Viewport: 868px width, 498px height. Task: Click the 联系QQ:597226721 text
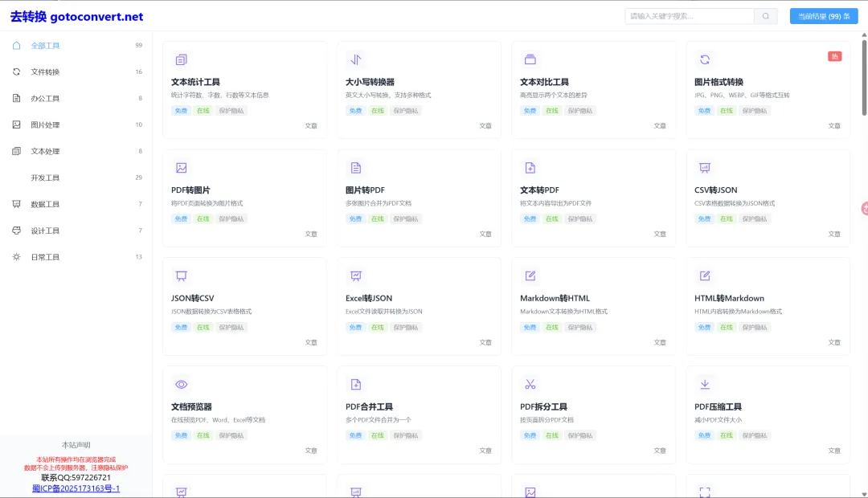tap(76, 477)
